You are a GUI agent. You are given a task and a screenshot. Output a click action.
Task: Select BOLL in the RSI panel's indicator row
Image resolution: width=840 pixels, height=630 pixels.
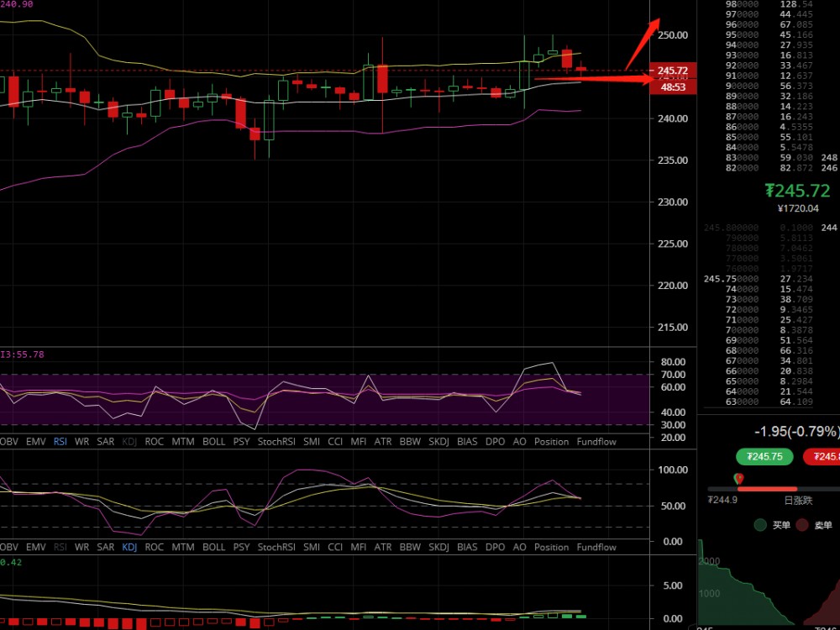(x=214, y=441)
